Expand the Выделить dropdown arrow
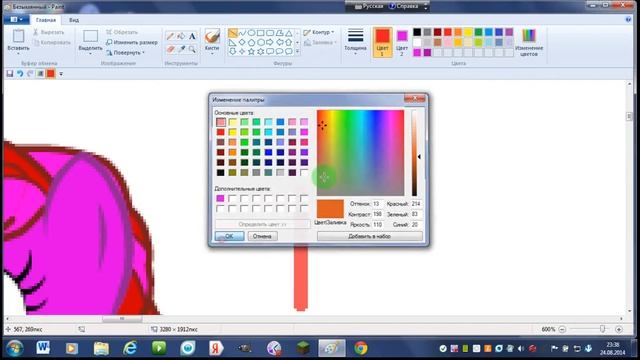Viewport: 640px width, 360px height. (90, 53)
